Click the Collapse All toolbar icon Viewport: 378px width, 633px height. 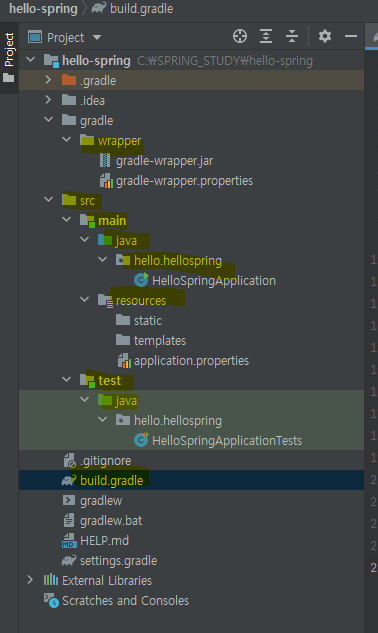(292, 36)
